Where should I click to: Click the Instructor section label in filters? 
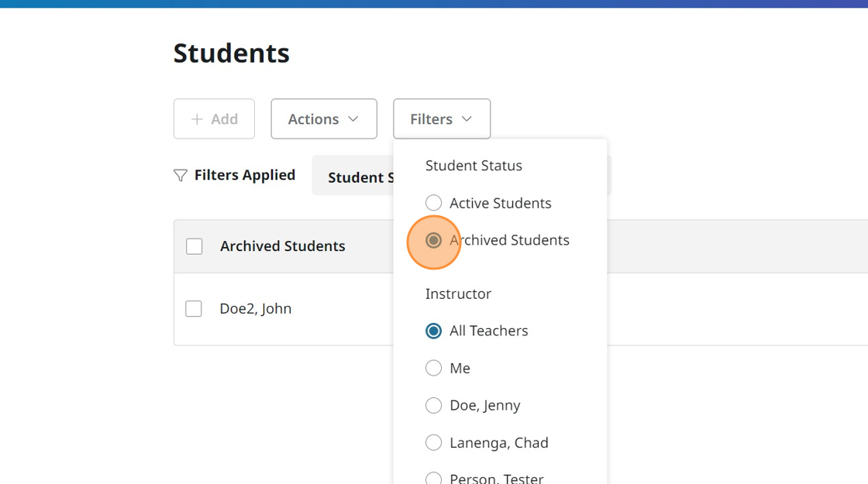458,294
